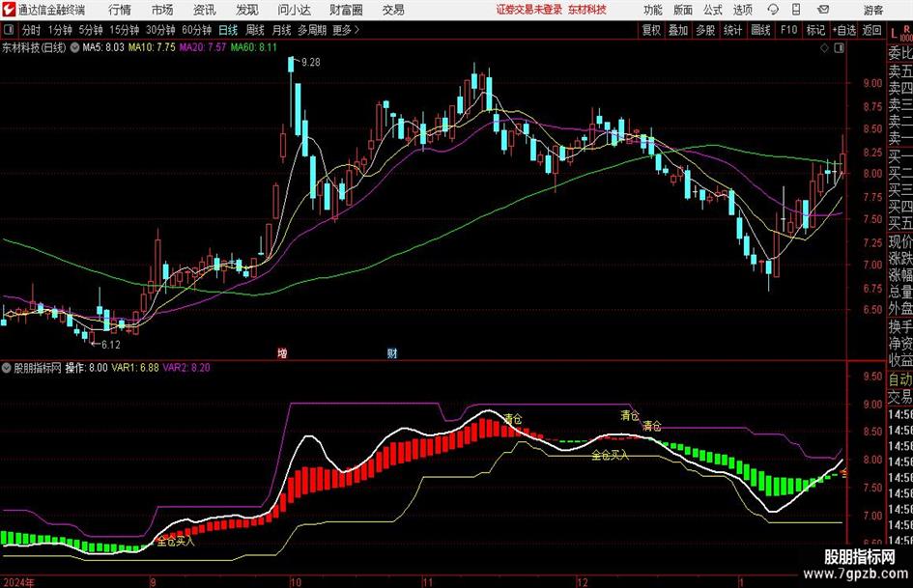
Task: Click the VAR2: 8.20 indicator value
Action: click(186, 368)
